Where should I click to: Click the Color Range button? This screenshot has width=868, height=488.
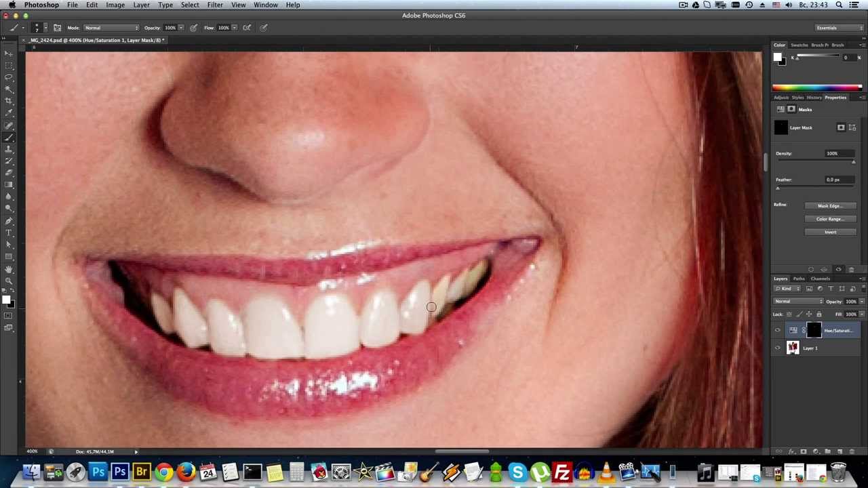pyautogui.click(x=830, y=219)
